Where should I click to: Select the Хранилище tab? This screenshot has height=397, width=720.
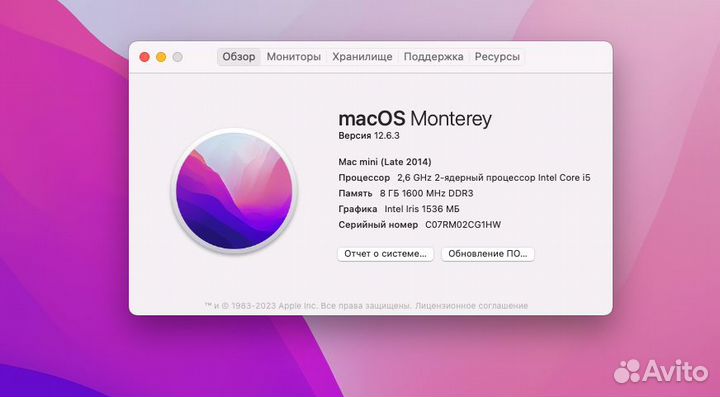click(362, 57)
